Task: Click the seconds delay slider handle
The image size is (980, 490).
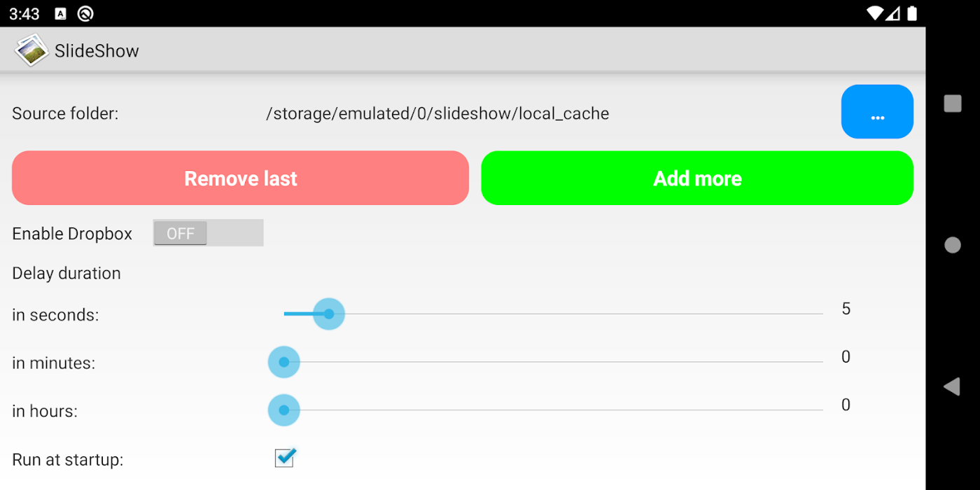Action: [329, 314]
